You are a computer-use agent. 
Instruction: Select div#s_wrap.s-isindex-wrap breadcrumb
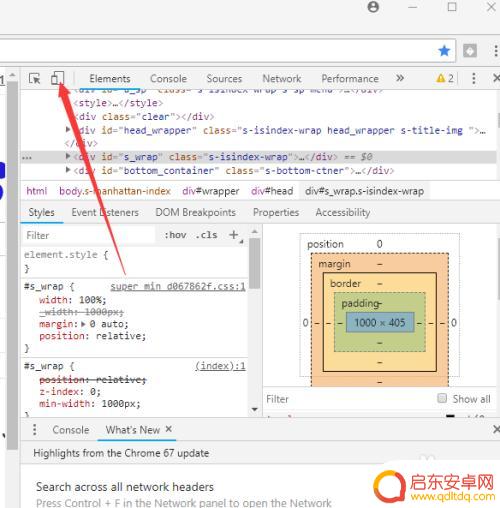(x=365, y=191)
